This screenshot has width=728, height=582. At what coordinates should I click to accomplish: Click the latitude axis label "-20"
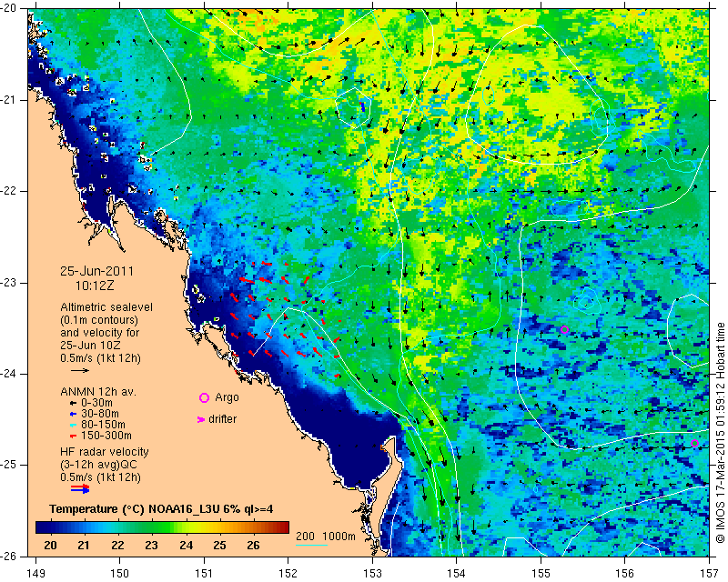[9, 8]
